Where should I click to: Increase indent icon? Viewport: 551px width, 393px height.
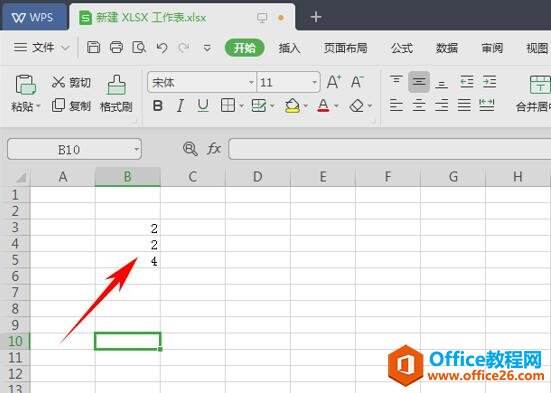tap(489, 82)
